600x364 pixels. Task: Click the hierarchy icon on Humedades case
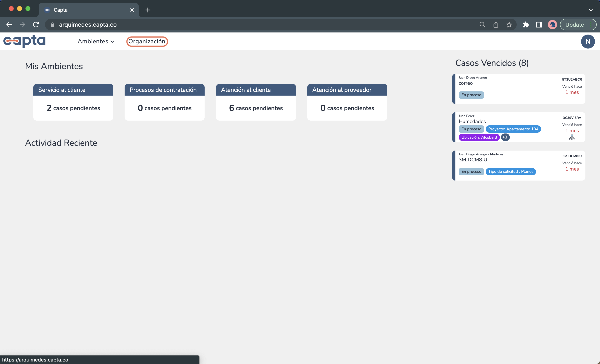[572, 138]
